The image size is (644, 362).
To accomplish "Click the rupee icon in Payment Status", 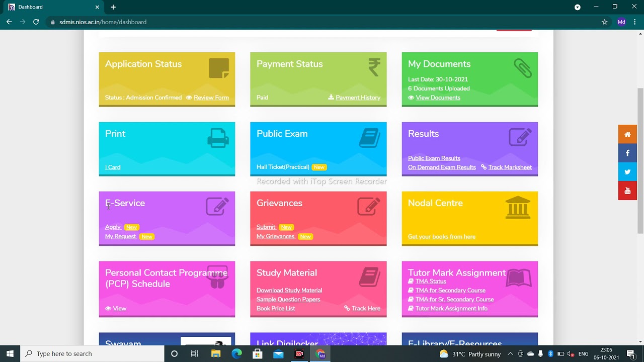I will (374, 67).
